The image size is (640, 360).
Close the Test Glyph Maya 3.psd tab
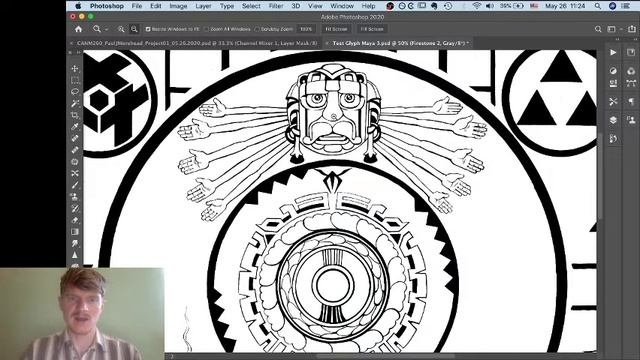[x=327, y=43]
